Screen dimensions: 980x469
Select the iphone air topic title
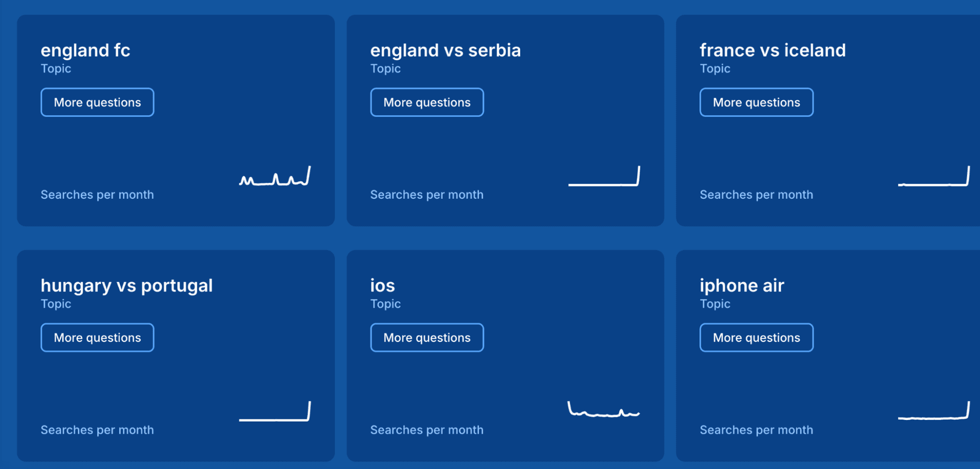coord(742,285)
